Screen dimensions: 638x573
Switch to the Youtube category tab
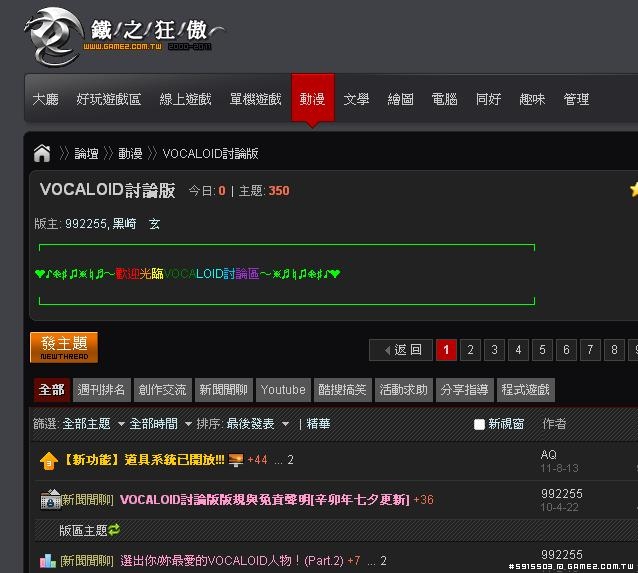coord(283,390)
